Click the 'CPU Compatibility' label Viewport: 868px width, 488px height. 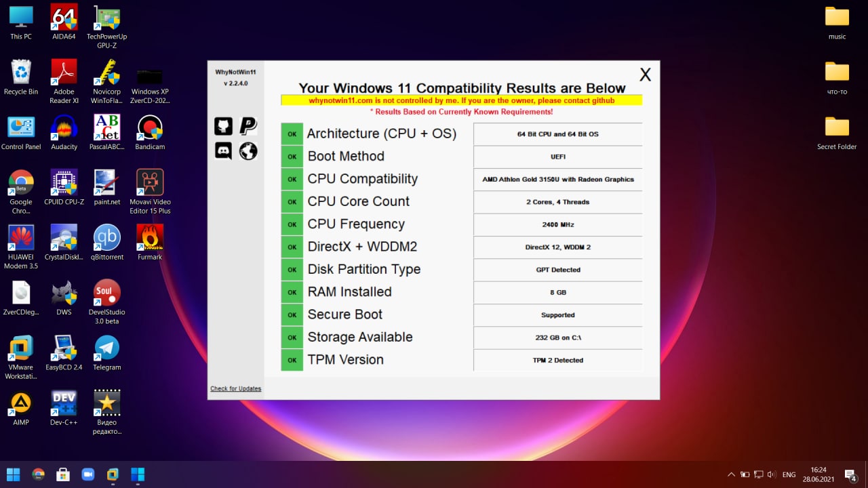click(363, 179)
